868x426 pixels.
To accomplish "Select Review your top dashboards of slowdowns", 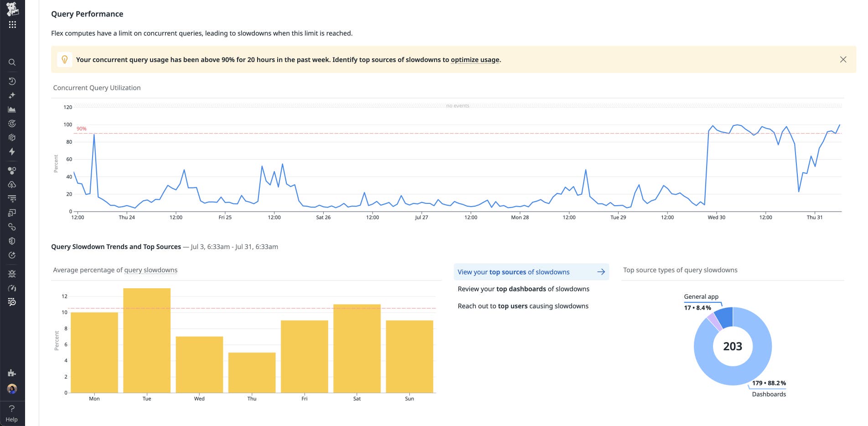I will (x=523, y=289).
